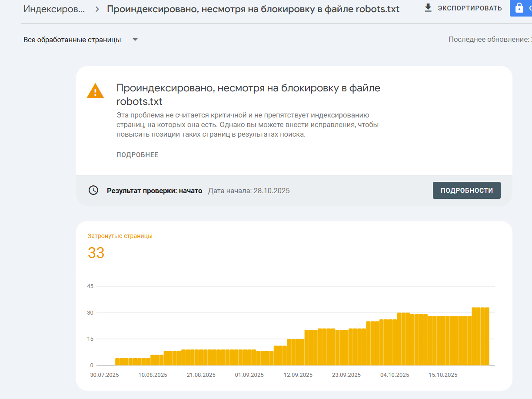Click the 15 y-axis label
The image size is (532, 399).
tap(90, 339)
